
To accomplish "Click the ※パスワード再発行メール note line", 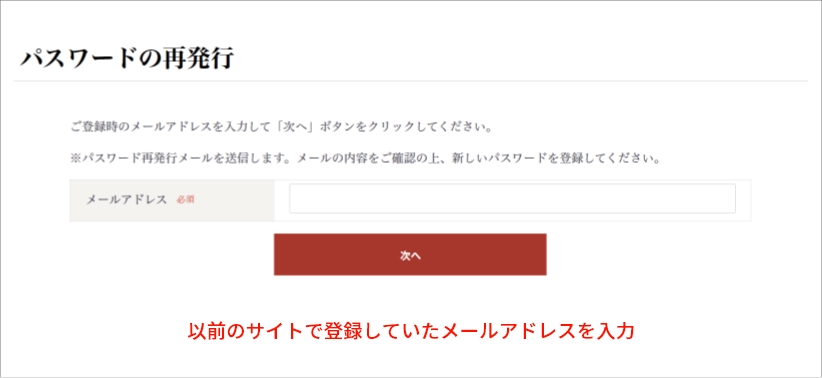I will click(x=364, y=158).
